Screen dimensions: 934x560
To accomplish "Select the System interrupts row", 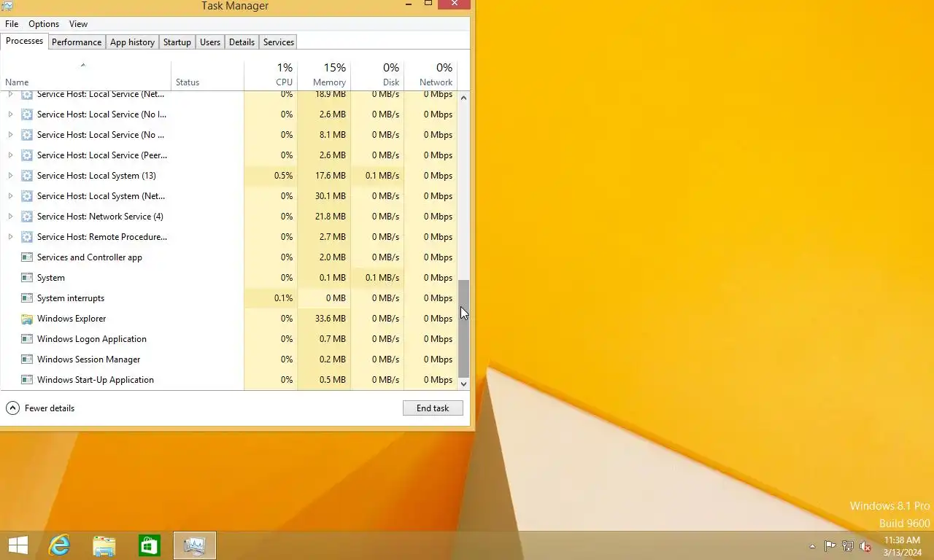I will tap(228, 298).
